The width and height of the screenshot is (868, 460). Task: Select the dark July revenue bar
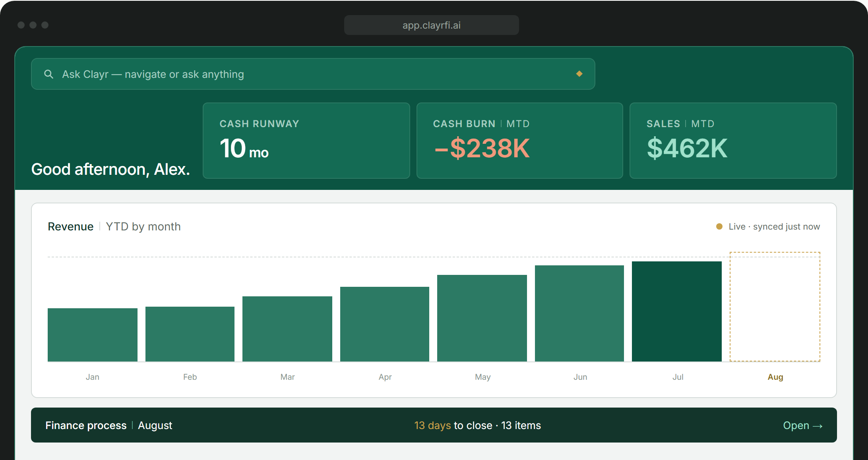coord(677,311)
